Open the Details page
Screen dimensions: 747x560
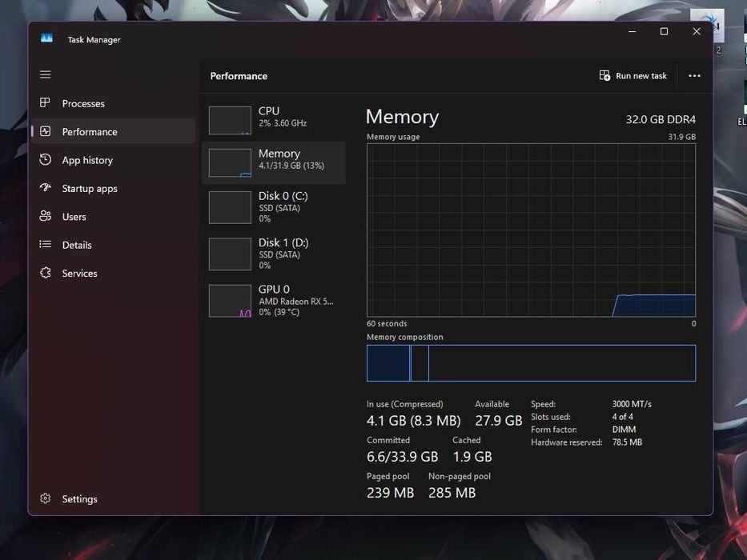click(x=114, y=245)
